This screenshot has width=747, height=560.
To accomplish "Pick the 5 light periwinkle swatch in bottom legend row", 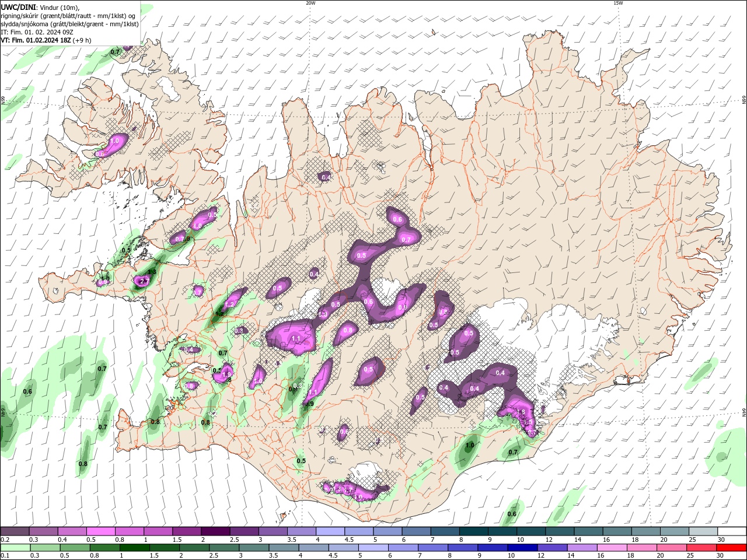I will [373, 548].
